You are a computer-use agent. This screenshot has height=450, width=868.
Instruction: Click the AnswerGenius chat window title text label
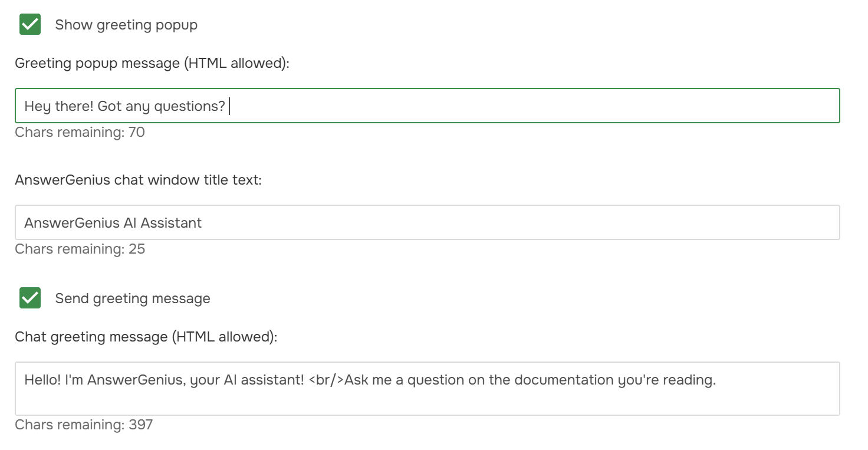click(139, 180)
